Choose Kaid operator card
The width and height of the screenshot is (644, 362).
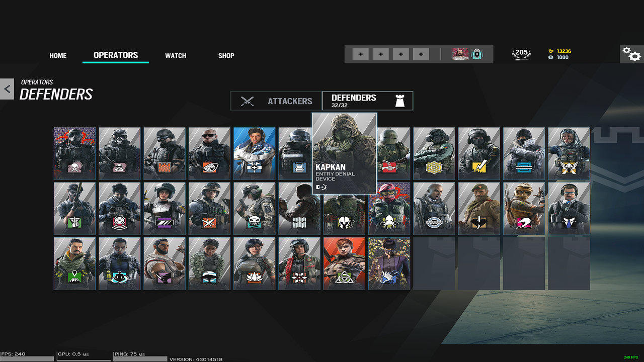pos(479,209)
